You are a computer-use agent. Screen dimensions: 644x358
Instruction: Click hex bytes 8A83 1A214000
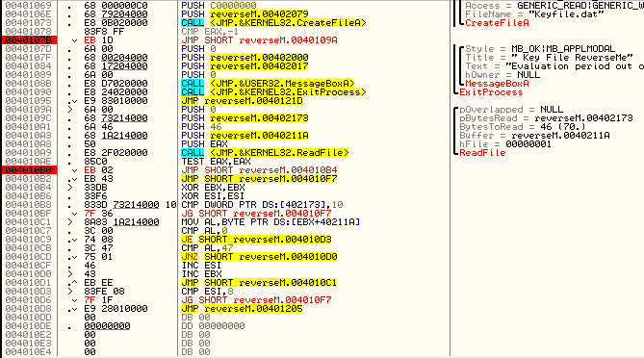point(121,222)
